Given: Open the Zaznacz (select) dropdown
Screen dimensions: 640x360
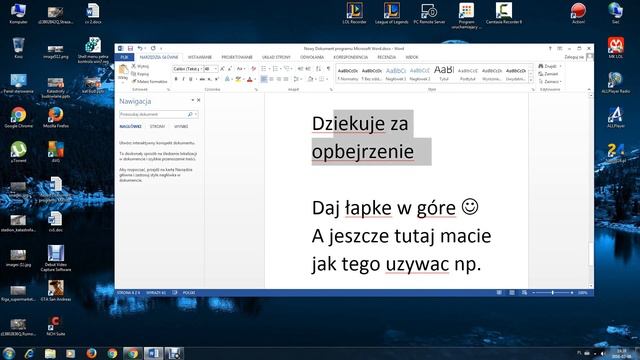Looking at the screenshot, I should coord(550,81).
